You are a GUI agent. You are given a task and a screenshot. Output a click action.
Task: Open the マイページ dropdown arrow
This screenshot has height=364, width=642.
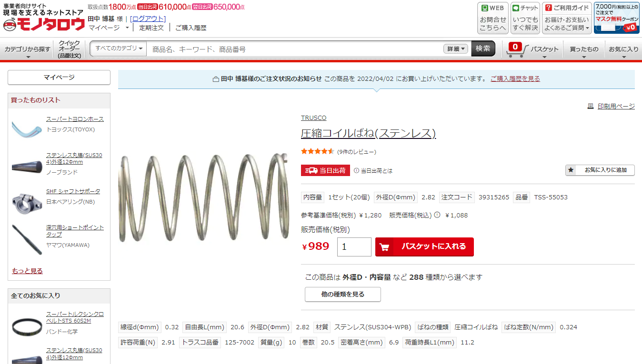click(127, 28)
